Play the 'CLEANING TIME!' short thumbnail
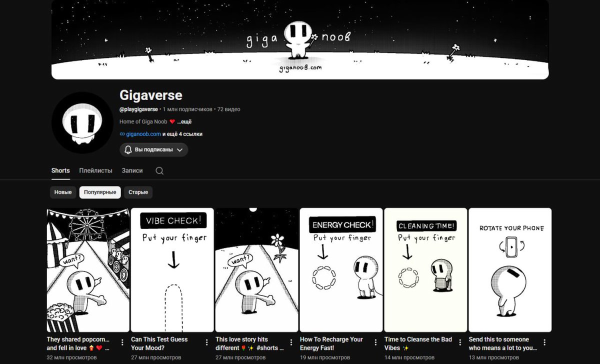Viewport: 600px width, 364px height. point(426,270)
